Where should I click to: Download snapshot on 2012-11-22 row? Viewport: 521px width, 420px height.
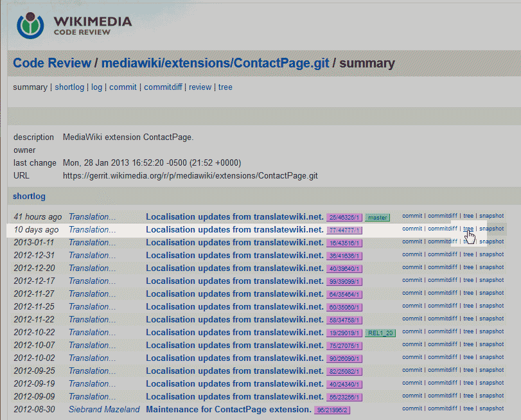click(x=491, y=319)
